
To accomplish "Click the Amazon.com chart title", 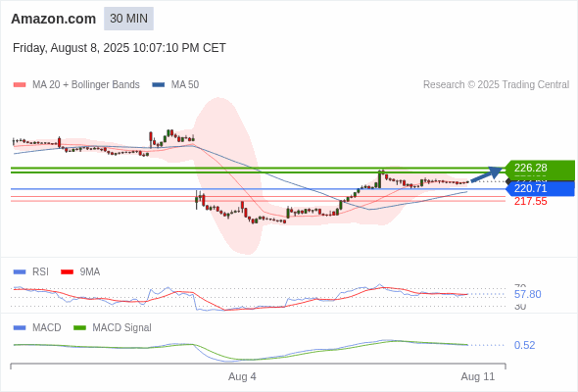I will click(x=54, y=19).
